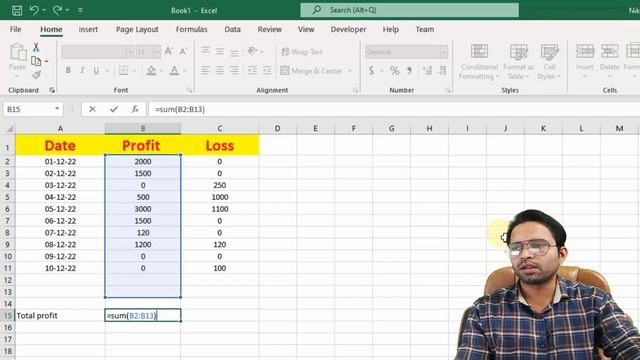Click the Top Align icon

[206, 51]
